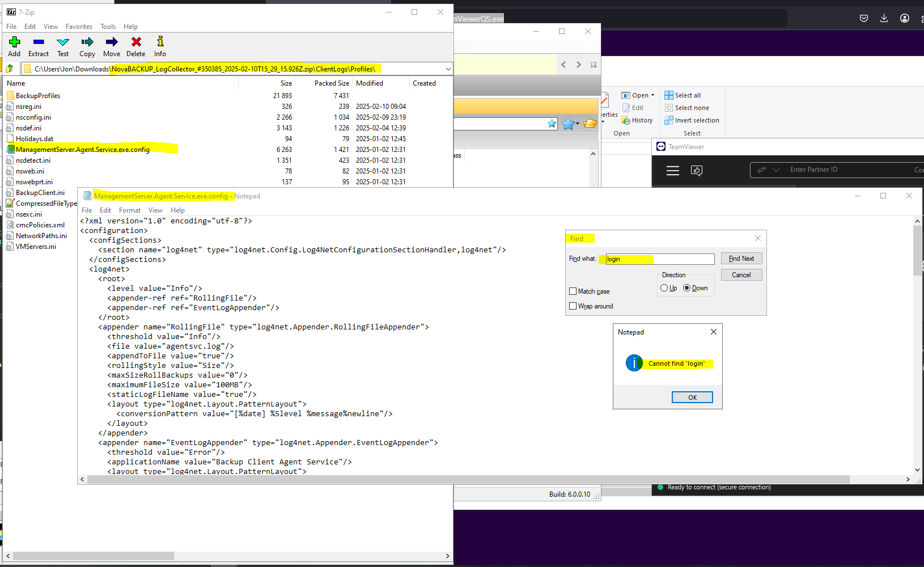Click the Copy toolbar icon in 7-Zip
The image size is (924, 567).
tap(87, 46)
